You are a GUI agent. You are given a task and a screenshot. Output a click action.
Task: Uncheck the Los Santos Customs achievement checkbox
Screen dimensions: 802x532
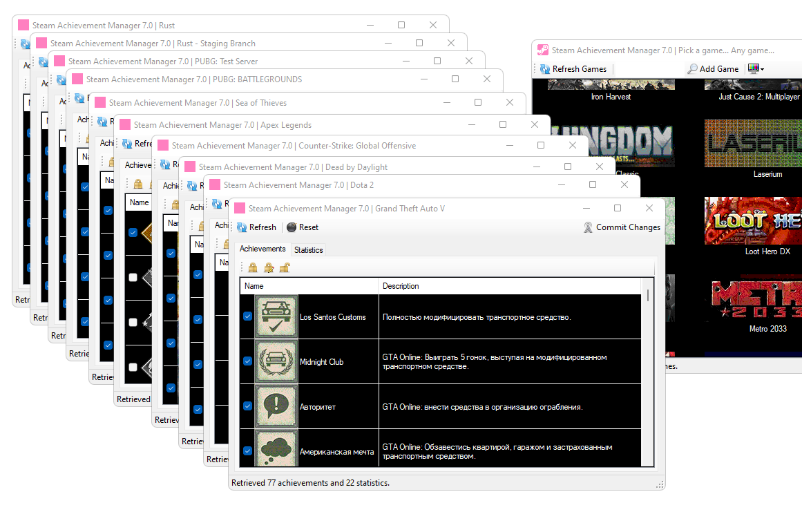[x=247, y=316]
